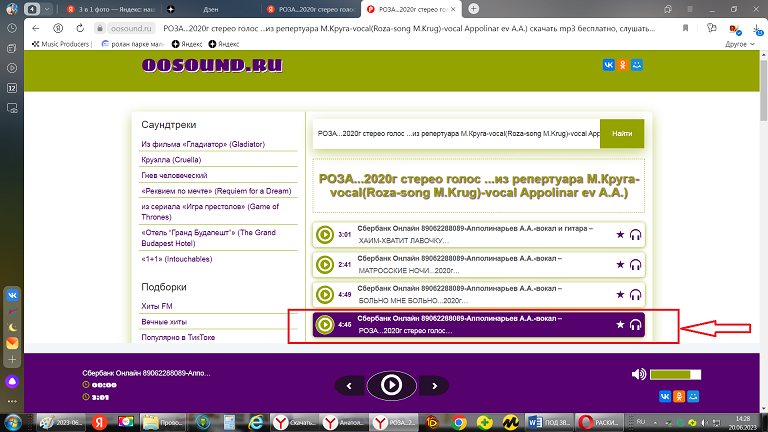Image resolution: width=768 pixels, height=432 pixels.
Task: Open VK from the browser sidebar
Action: tap(12, 295)
